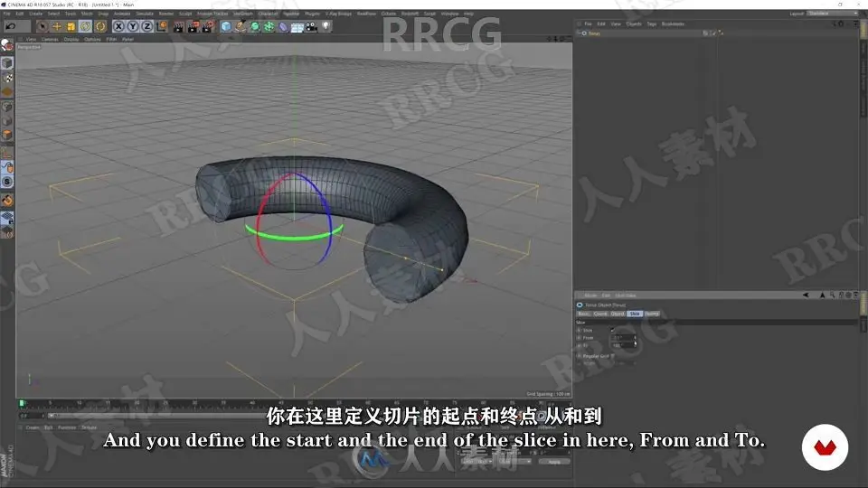Screen dimensions: 868x488
Task: Click the From value field
Action: click(x=622, y=337)
